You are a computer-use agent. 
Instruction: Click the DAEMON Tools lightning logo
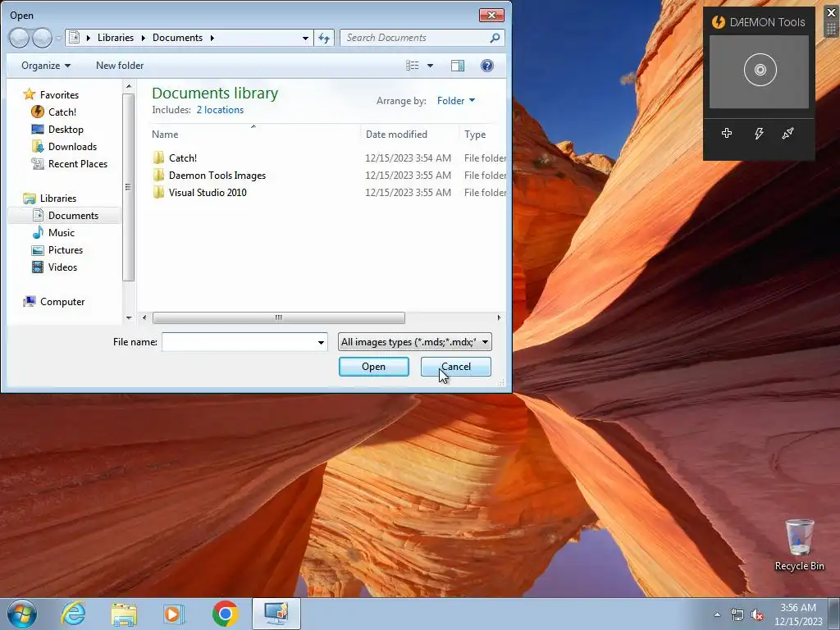[718, 22]
